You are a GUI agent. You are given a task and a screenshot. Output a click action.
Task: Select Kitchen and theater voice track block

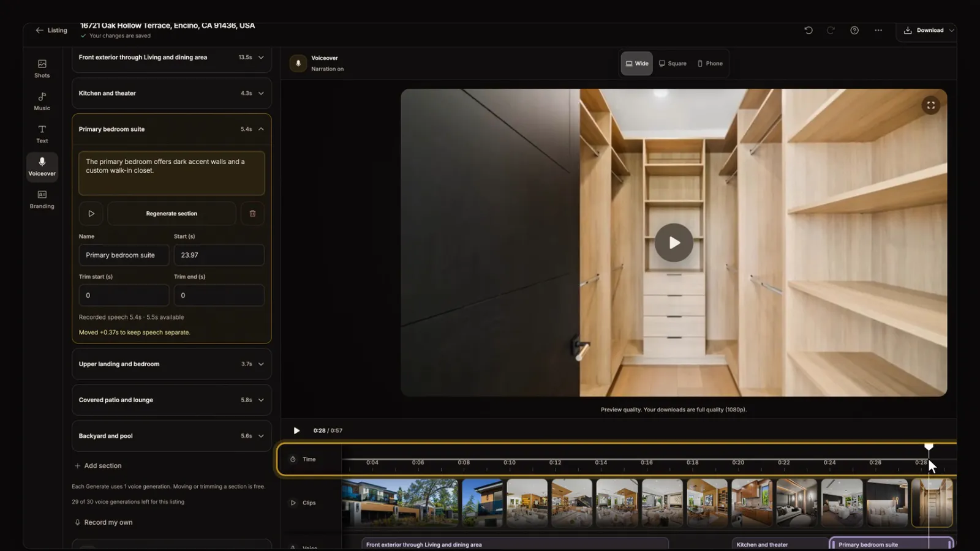coord(780,544)
